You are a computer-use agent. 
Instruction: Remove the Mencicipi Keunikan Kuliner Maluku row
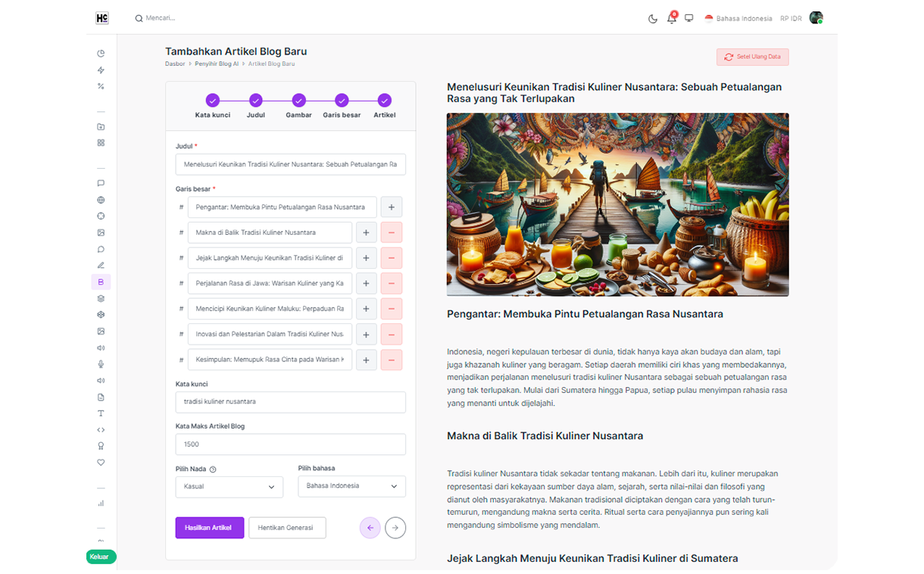[x=392, y=309]
